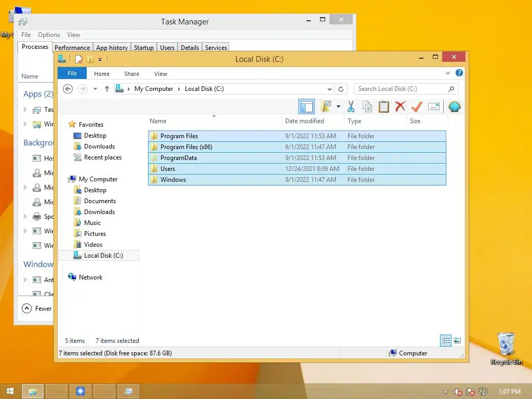
Task: Select Local Disk (C:) in navigation tree
Action: point(103,256)
